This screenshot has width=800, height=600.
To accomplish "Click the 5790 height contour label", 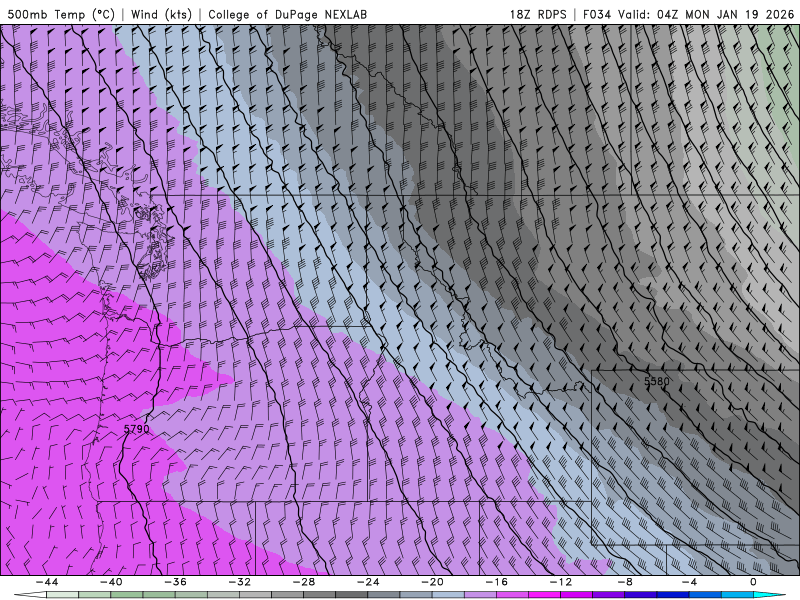I will [137, 429].
